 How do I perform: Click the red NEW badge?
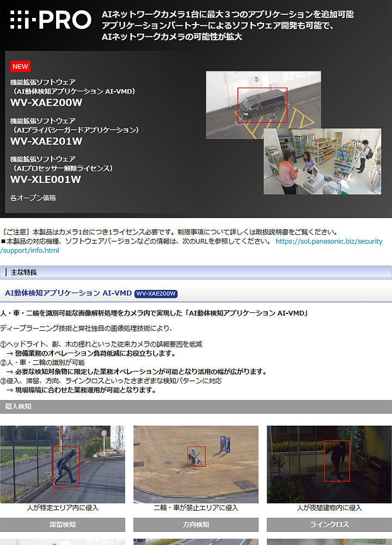20,66
